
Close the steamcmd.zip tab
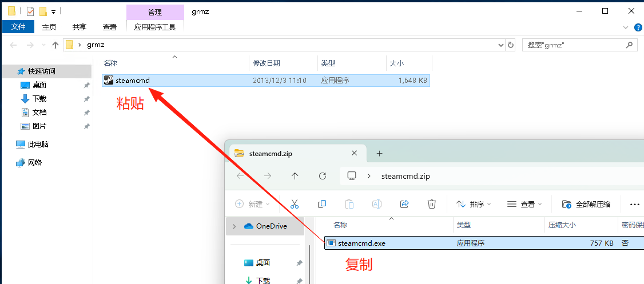pos(354,153)
